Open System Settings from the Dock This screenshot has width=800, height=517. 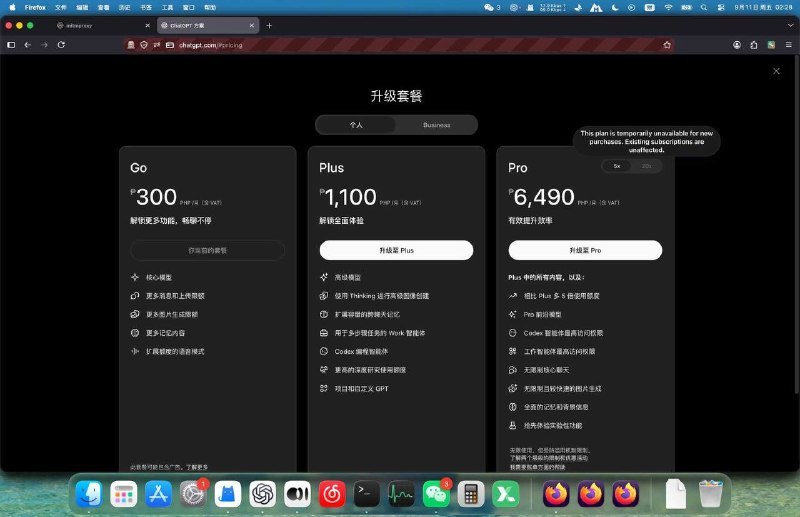(x=193, y=494)
